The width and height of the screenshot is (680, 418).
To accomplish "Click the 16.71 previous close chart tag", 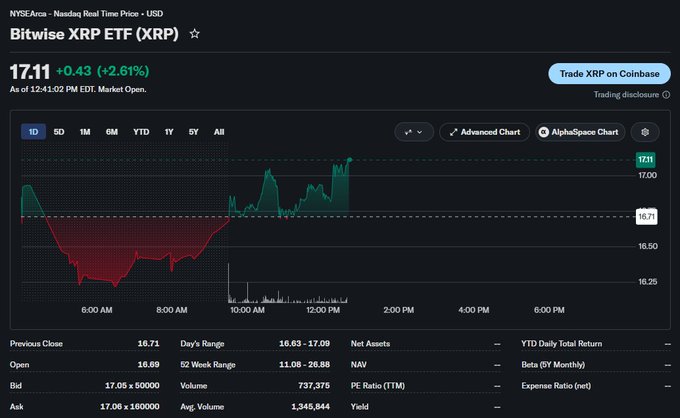I will [646, 216].
